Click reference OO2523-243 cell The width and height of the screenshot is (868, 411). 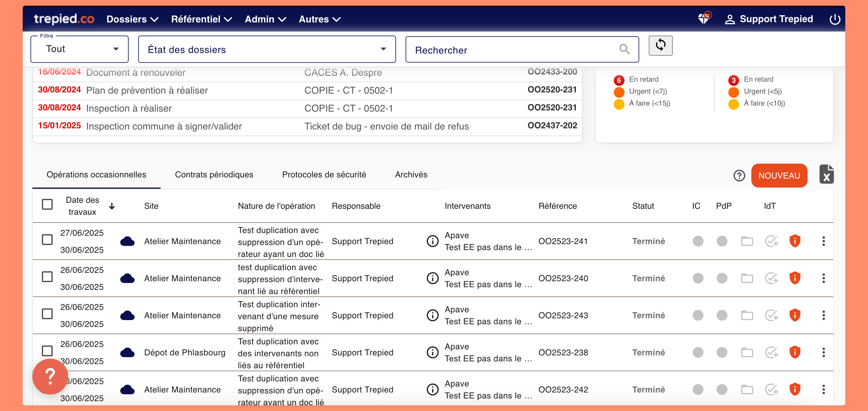pos(563,315)
